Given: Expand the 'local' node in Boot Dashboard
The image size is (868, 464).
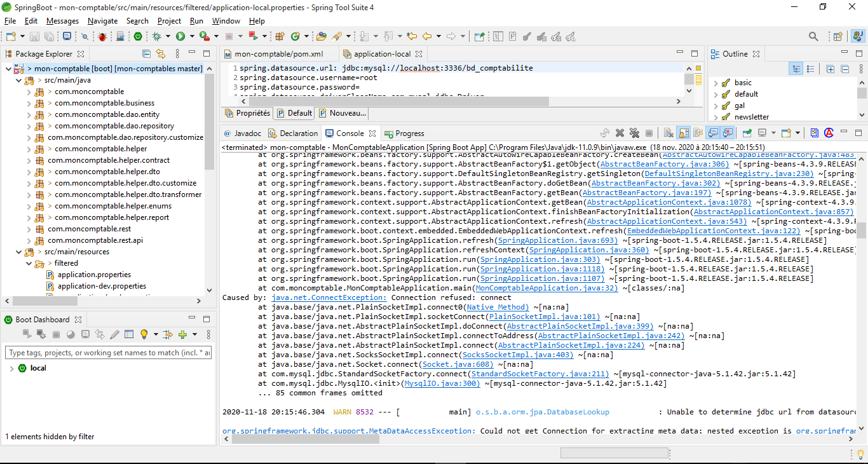Looking at the screenshot, I should tap(11, 369).
